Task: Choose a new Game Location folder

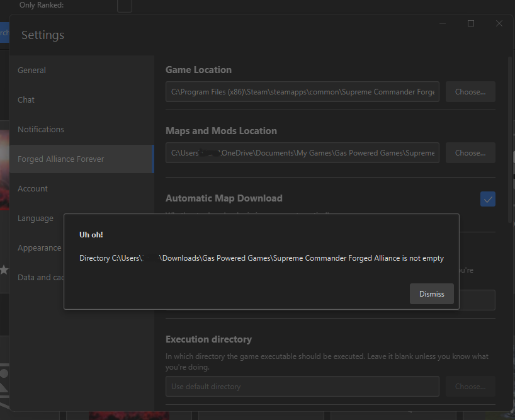Action: 470,91
